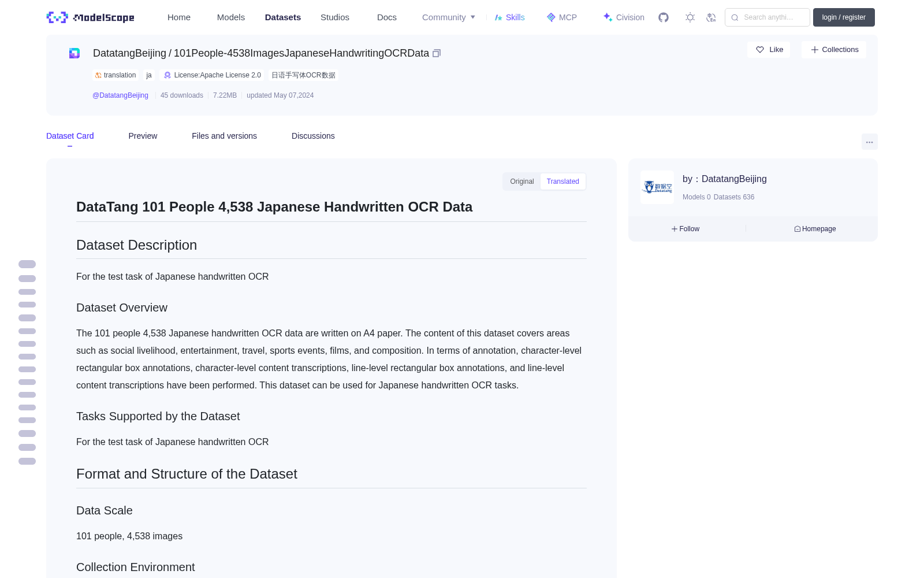This screenshot has height=578, width=924.
Task: Click '45 downloads' text
Action: 182,95
